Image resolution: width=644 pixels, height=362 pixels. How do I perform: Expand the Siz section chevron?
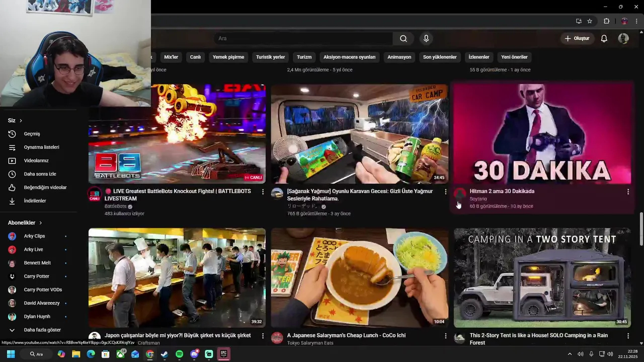tap(21, 121)
